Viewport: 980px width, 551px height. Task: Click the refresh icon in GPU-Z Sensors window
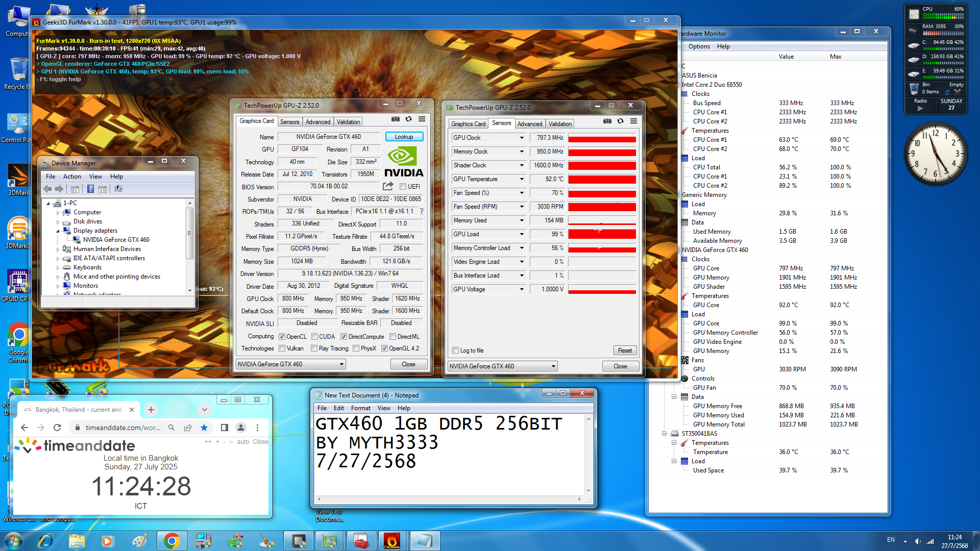tap(620, 121)
